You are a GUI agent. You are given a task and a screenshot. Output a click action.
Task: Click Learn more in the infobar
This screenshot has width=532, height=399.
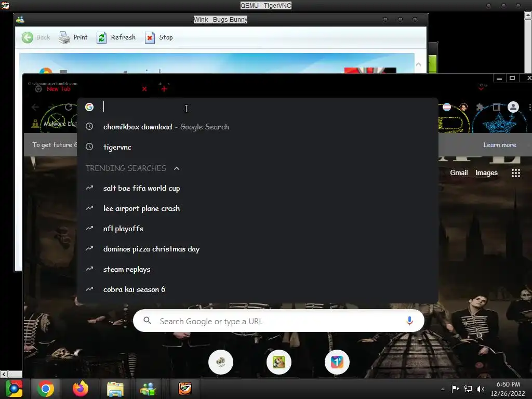pos(500,145)
